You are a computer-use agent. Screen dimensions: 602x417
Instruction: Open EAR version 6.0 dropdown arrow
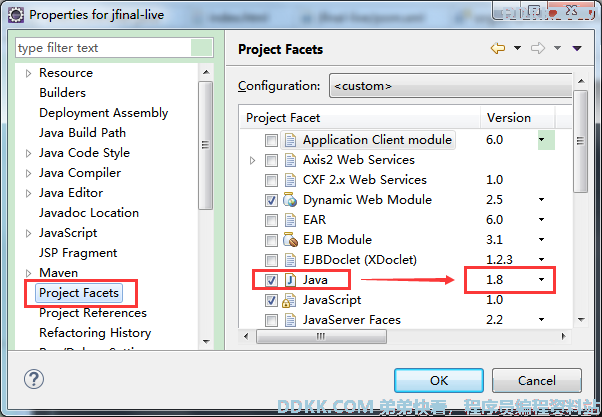pos(541,220)
